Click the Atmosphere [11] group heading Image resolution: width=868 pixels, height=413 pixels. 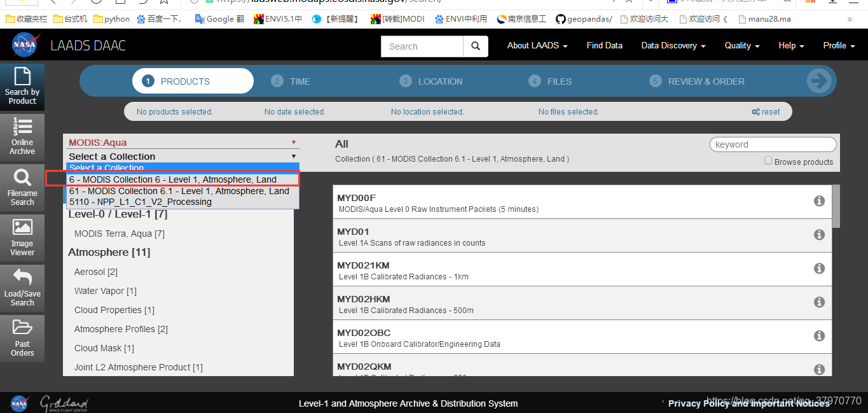coord(109,252)
